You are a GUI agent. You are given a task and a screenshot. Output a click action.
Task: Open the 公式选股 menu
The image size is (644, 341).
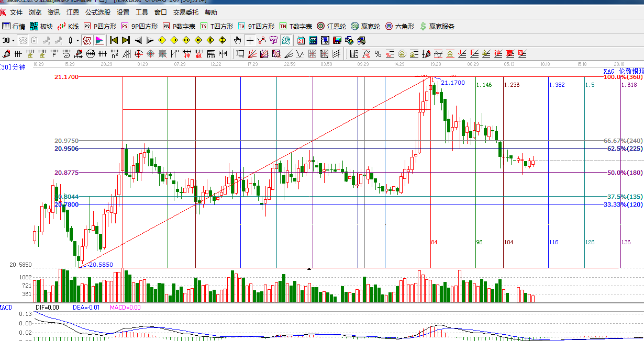point(98,13)
